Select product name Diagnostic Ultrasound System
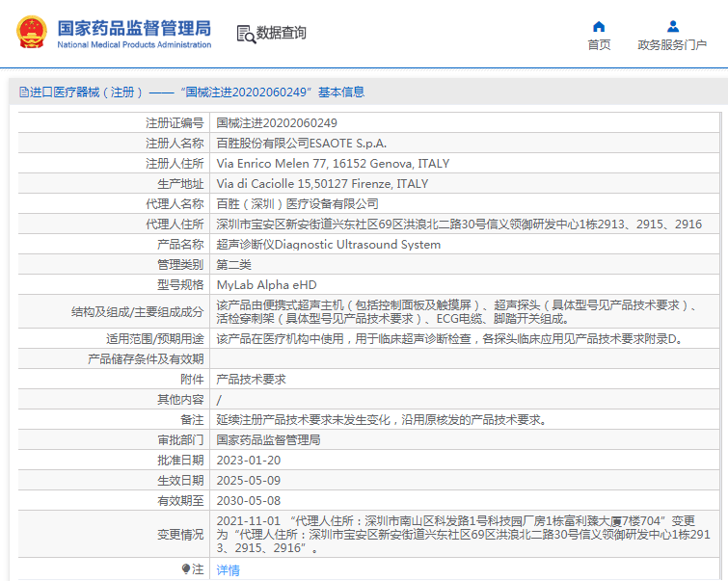This screenshot has height=581, width=728. click(328, 245)
